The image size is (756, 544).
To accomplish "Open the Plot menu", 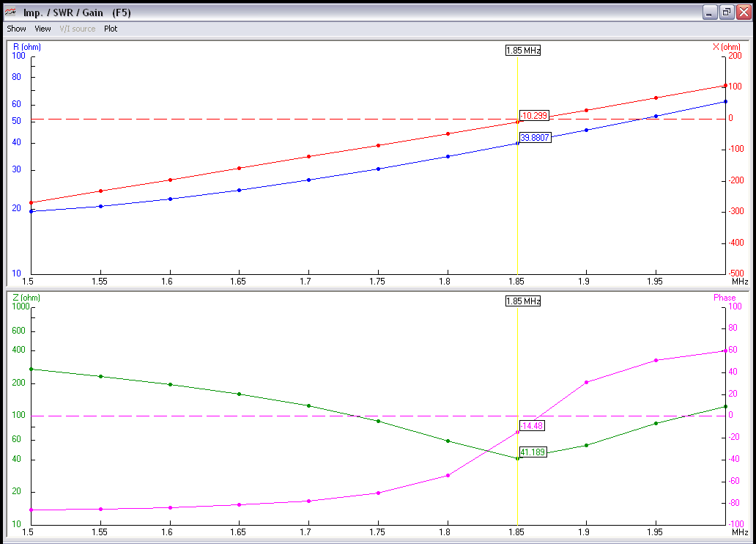I will point(111,29).
